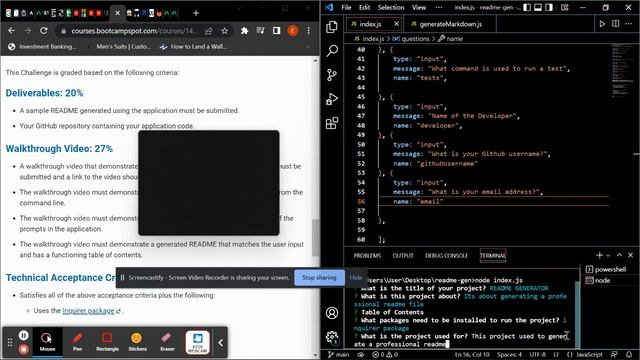Open the Run and Debug view
This screenshot has width=640, height=360.
[332, 99]
